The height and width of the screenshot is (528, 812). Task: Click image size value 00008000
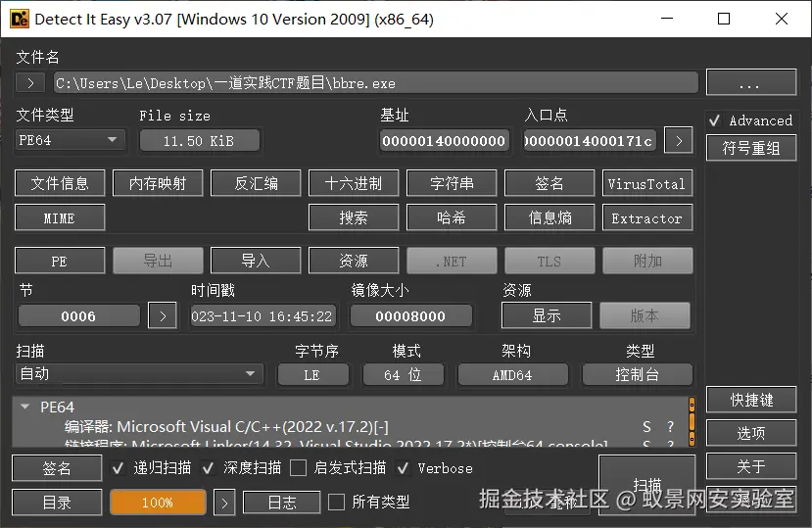(x=410, y=316)
